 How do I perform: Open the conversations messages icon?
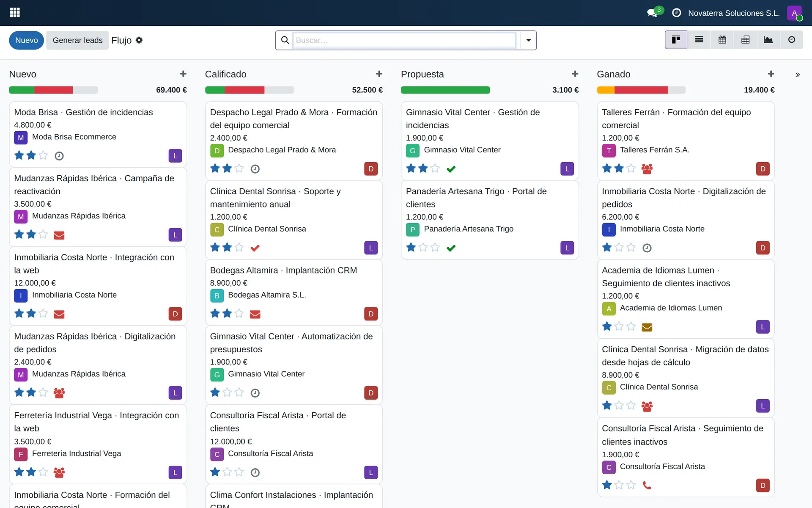point(652,13)
